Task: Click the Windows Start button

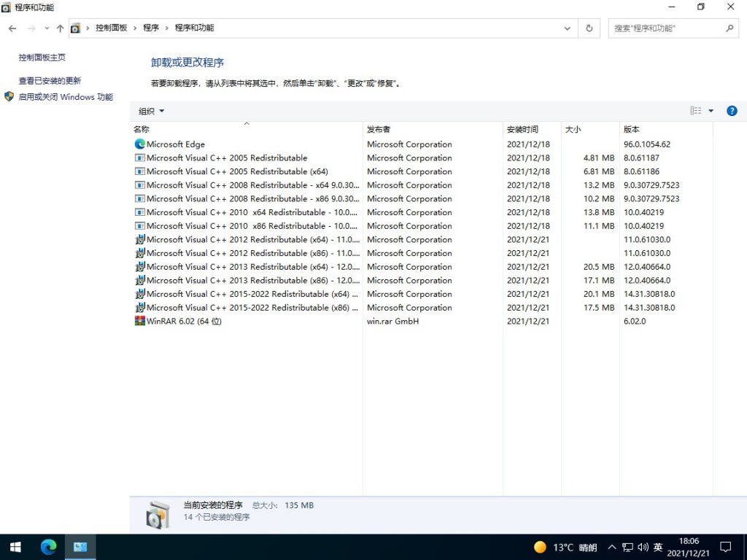Action: pos(15,547)
